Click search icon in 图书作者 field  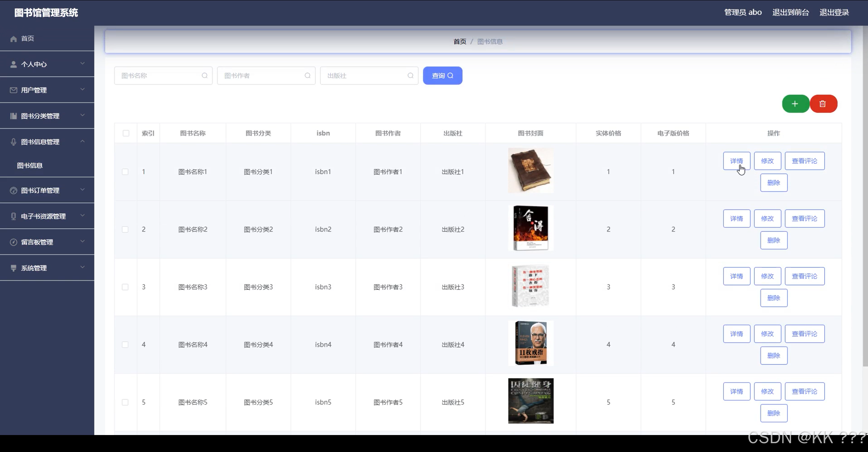(308, 76)
